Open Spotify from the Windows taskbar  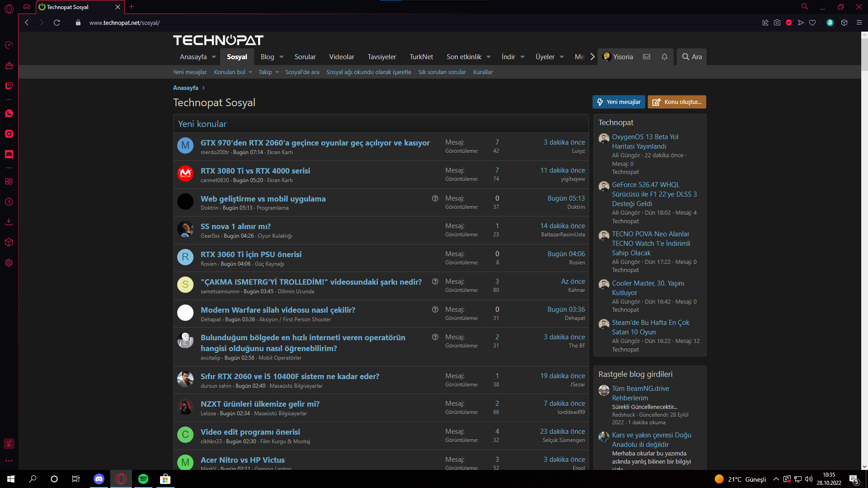pos(143,479)
